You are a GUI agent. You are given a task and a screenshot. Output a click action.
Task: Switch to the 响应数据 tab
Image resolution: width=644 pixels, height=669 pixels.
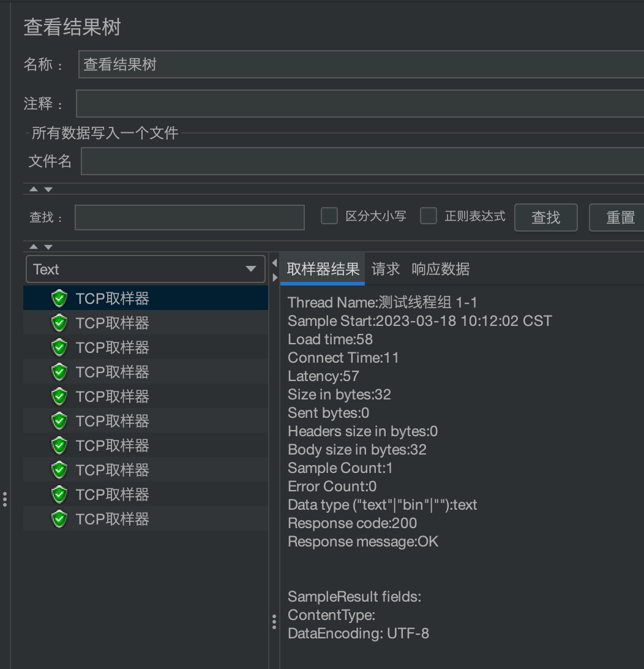point(441,269)
